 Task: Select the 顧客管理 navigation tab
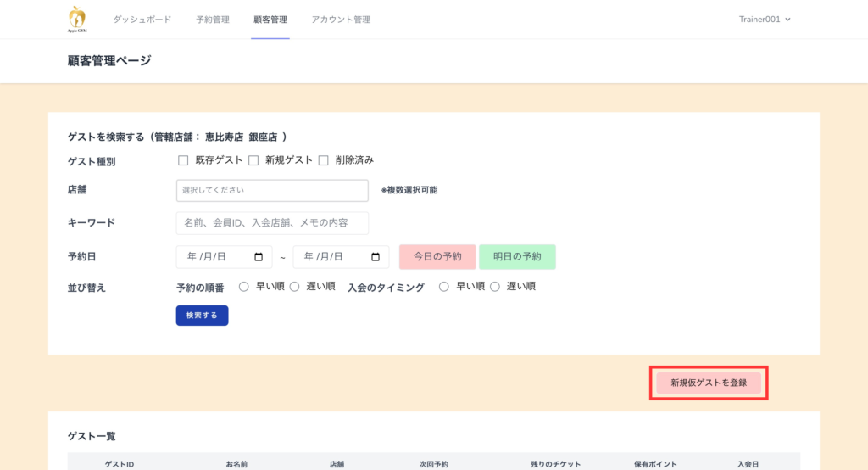tap(270, 20)
